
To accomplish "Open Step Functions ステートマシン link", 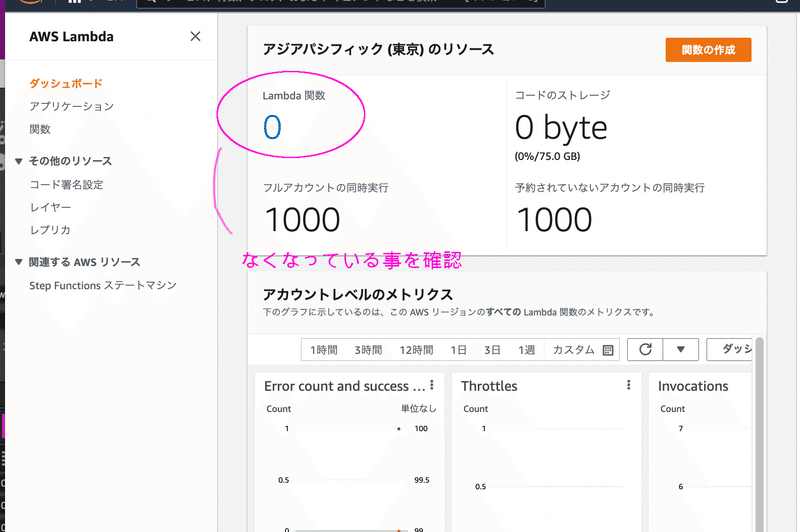I will pyautogui.click(x=103, y=285).
